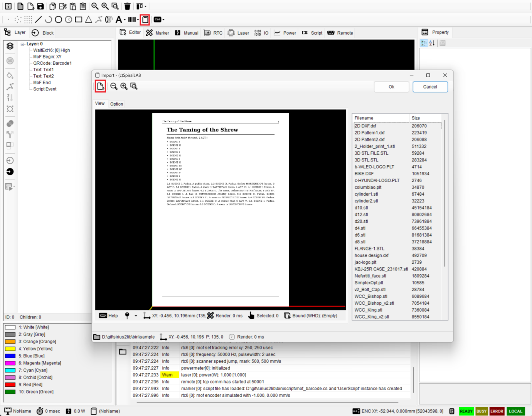Select the Line drawing tool
The width and height of the screenshot is (532, 416).
[x=38, y=19]
